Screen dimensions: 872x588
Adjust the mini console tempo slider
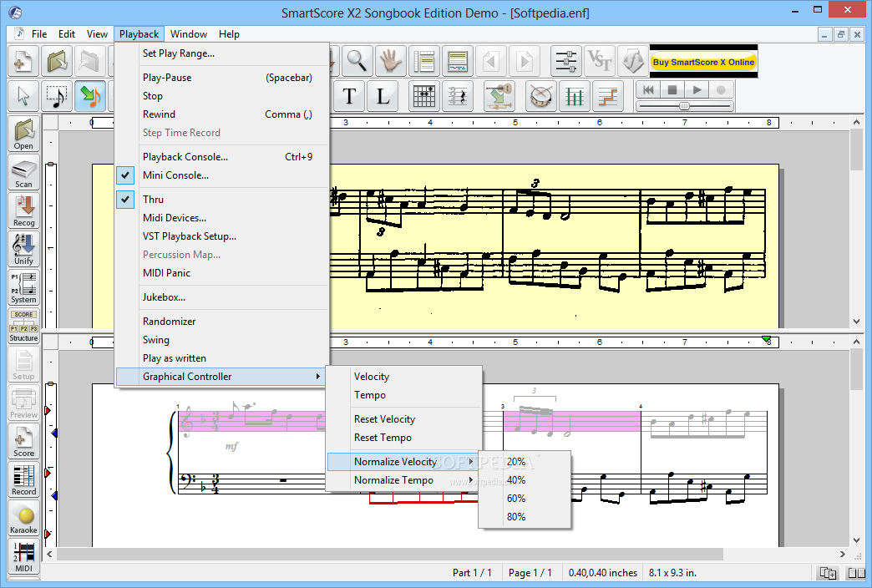(685, 106)
